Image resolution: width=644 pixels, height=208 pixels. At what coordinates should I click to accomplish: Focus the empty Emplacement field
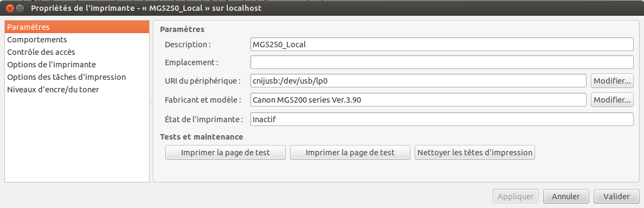pyautogui.click(x=442, y=62)
